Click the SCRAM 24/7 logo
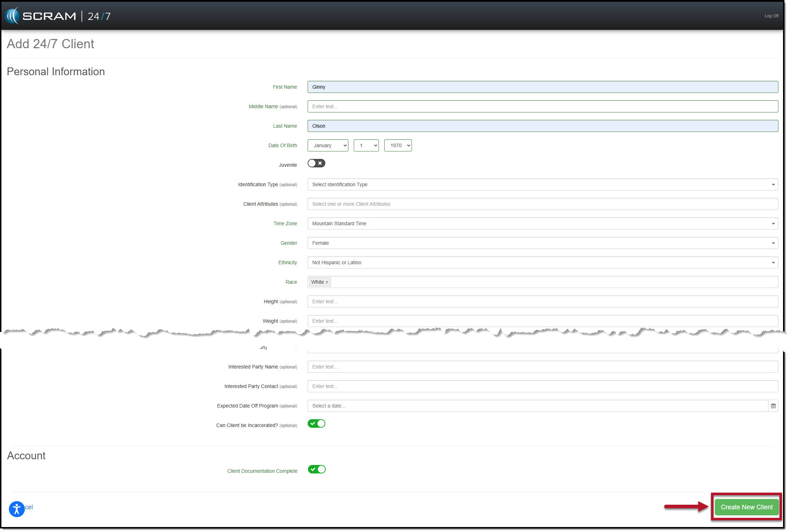Viewport: 788px width, 532px height. [x=58, y=16]
